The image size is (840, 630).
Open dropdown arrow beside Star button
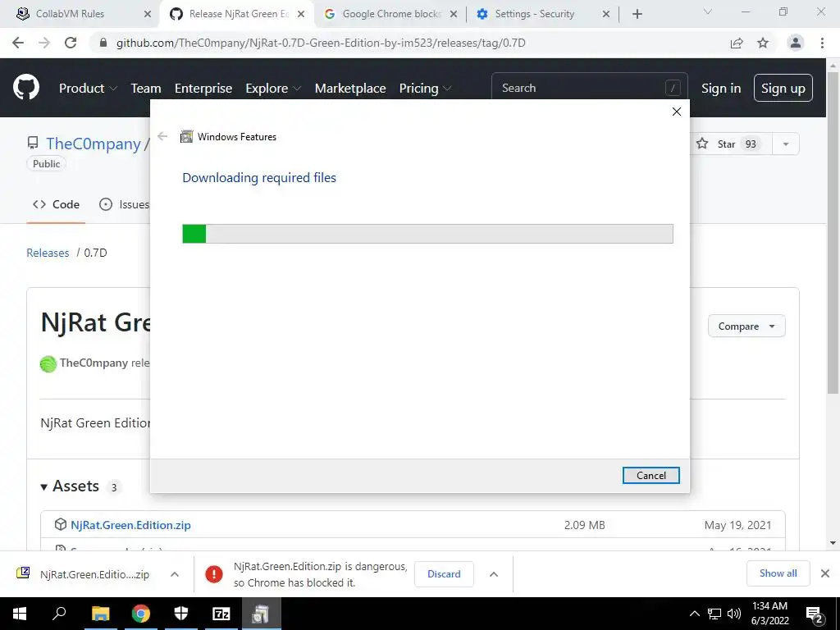[x=785, y=144]
